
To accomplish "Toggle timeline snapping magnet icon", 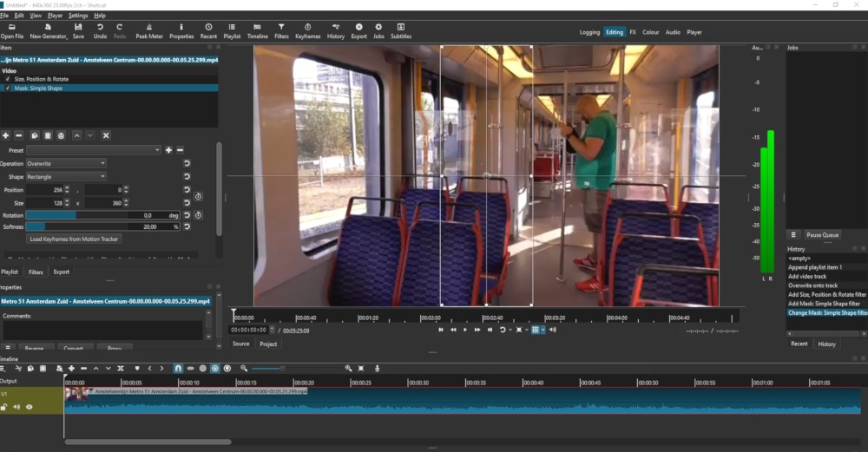I will point(178,368).
